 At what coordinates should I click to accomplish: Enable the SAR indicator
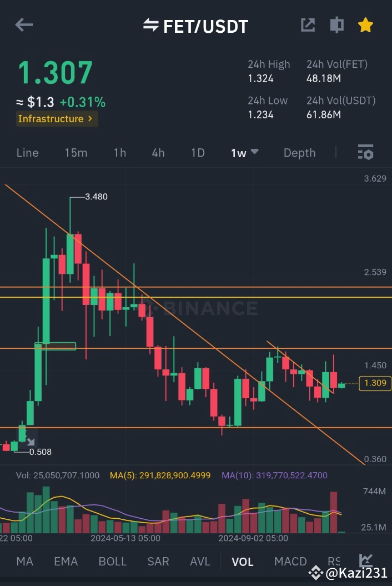pos(158,562)
